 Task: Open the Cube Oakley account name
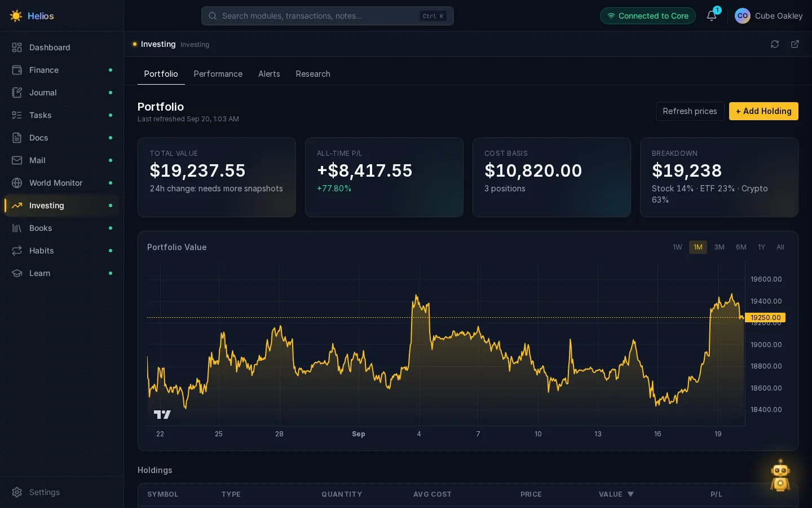[x=779, y=16]
